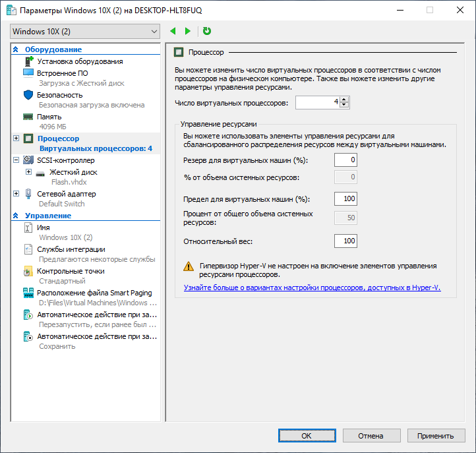Screen dimensions: 476x453
Task: Expand the Сетевой адаптер tree node
Action: (x=16, y=194)
